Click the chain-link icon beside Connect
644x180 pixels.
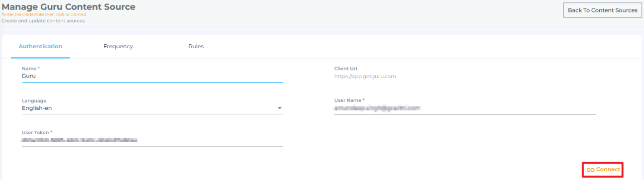coord(591,170)
